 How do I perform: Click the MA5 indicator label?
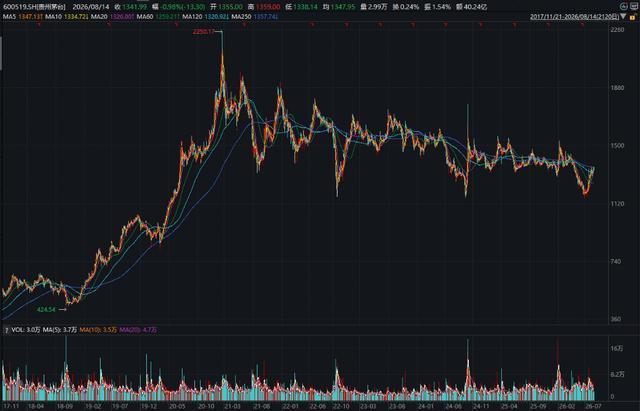9,17
